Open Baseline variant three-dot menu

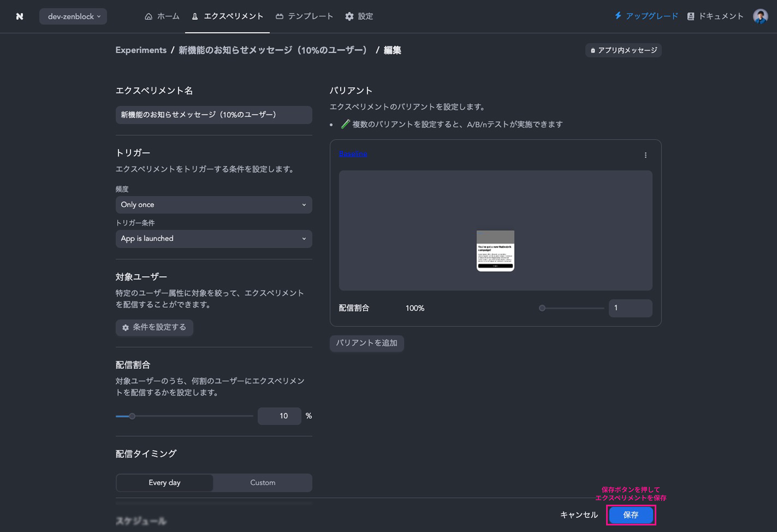click(645, 155)
